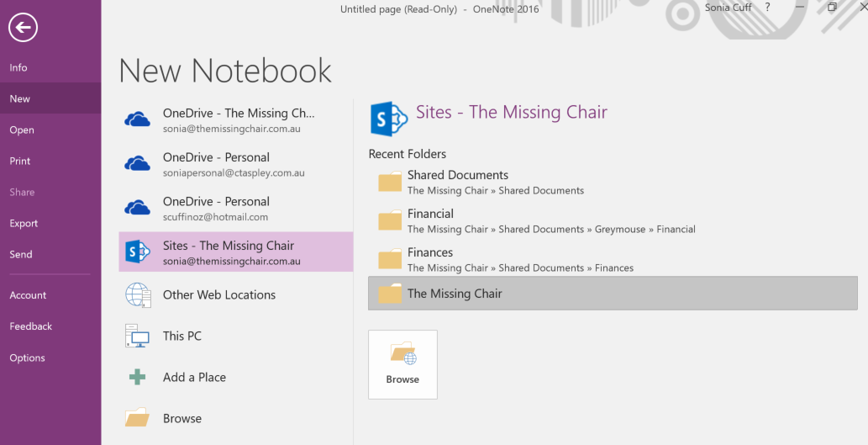The height and width of the screenshot is (445, 868).
Task: Select Sites - The Missing Chair location label
Action: (x=228, y=246)
